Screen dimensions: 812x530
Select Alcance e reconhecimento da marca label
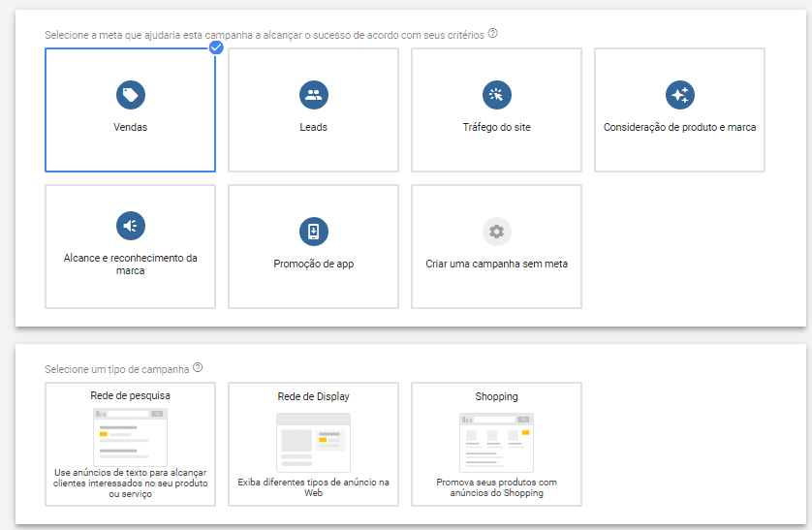[130, 264]
